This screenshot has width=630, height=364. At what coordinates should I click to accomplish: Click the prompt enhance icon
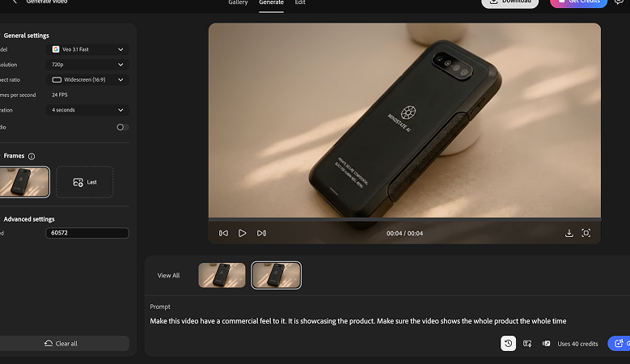pos(527,344)
